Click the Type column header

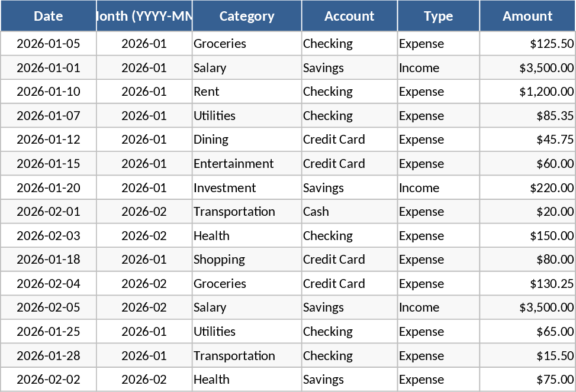click(x=438, y=16)
